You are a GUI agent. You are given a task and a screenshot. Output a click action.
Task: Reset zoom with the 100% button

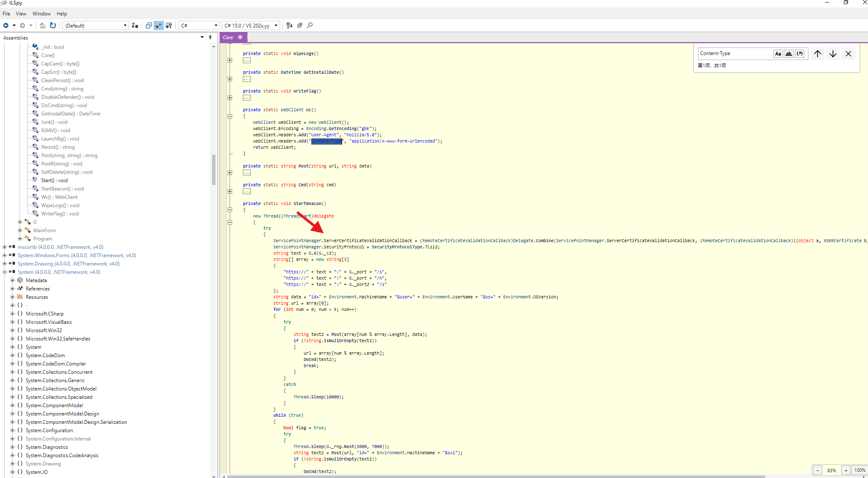(860, 470)
